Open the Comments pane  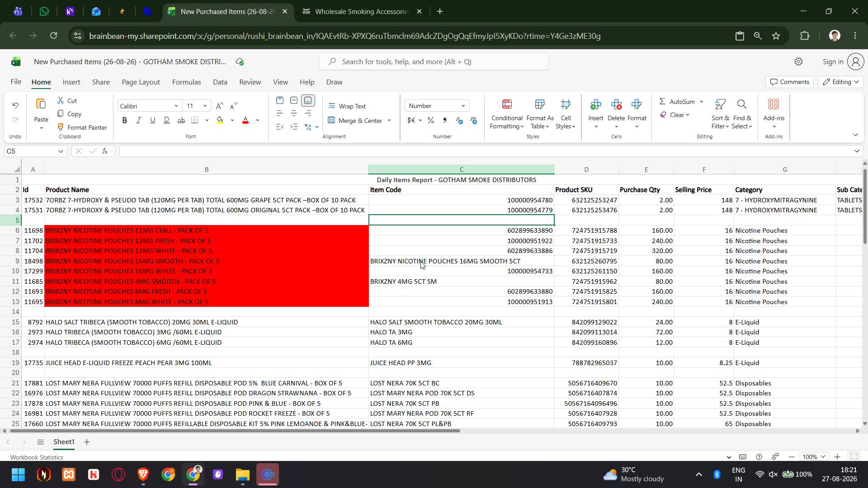[x=789, y=82]
